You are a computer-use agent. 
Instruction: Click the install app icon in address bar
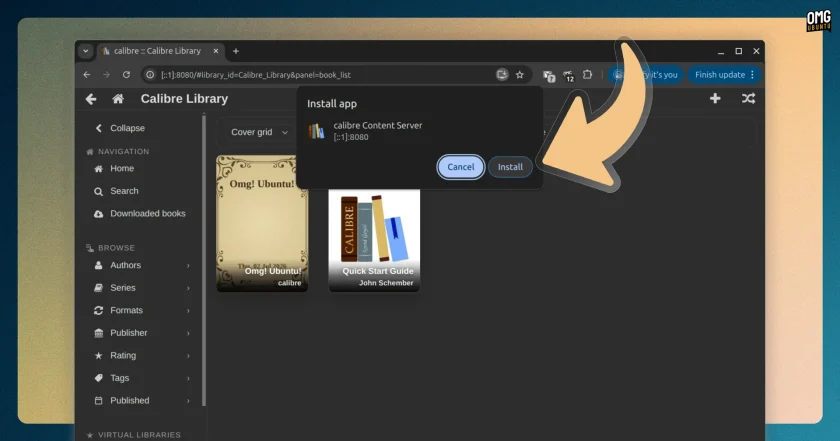502,74
